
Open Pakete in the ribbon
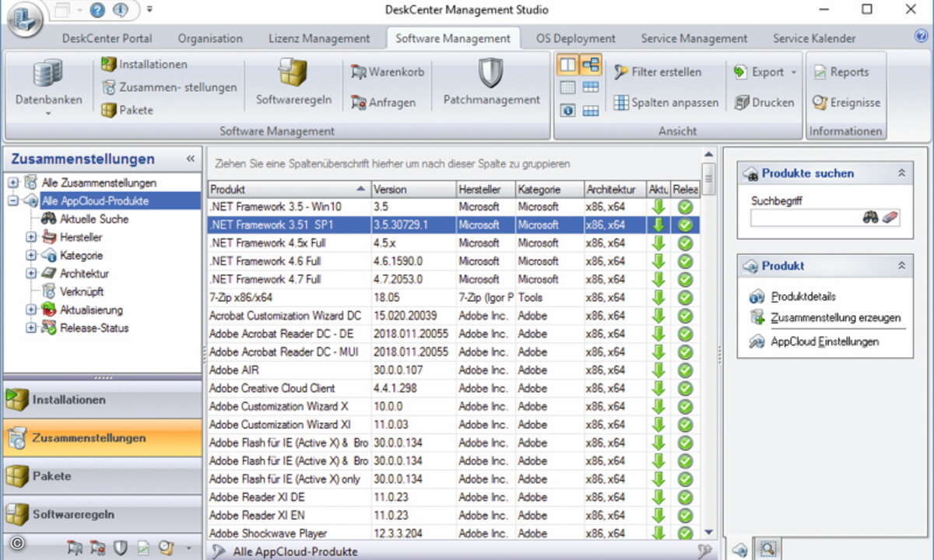tap(127, 110)
